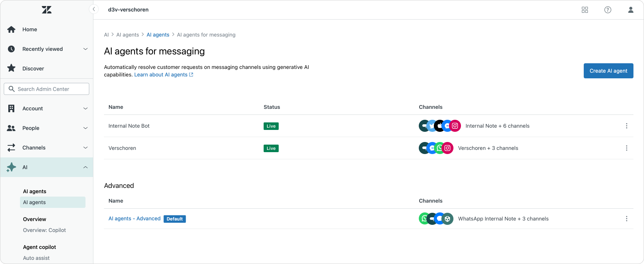Open the user profile icon
Screen dimensions: 644x264
[x=630, y=10]
